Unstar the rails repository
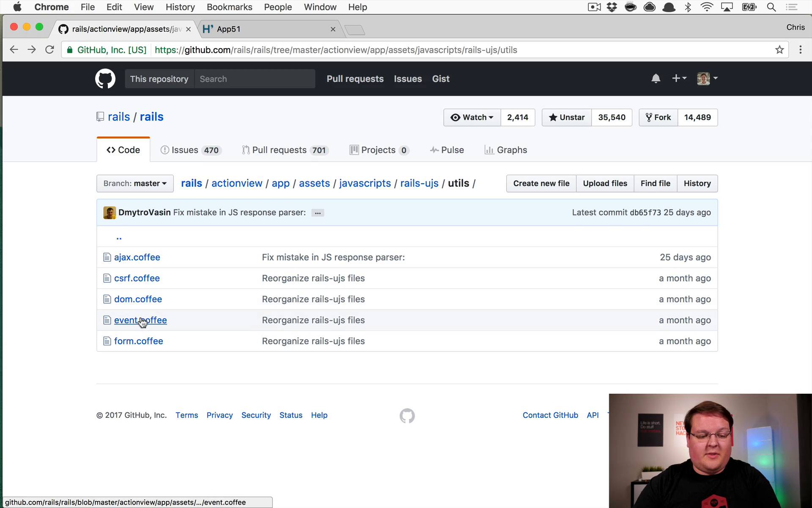The width and height of the screenshot is (812, 508). coord(567,118)
